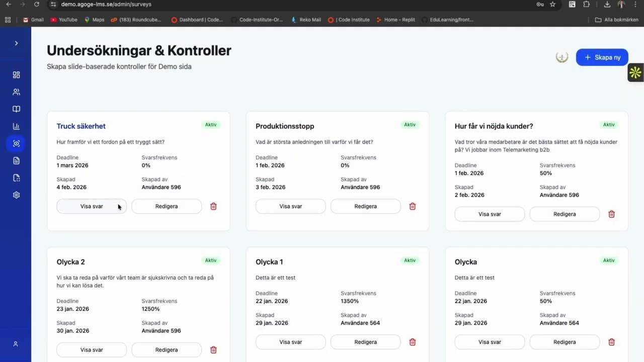Image resolution: width=644 pixels, height=362 pixels.
Task: Click the Aktiv badge on Truck säkerhet
Action: point(211,125)
